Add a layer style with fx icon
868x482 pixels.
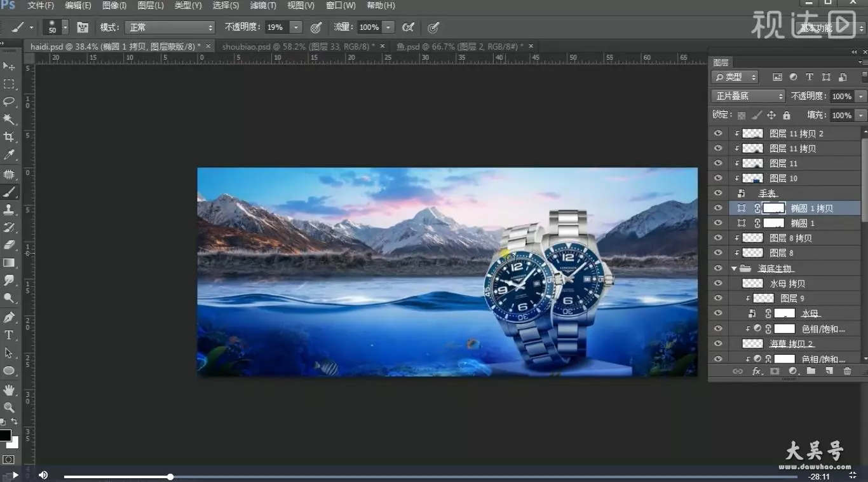(x=756, y=371)
